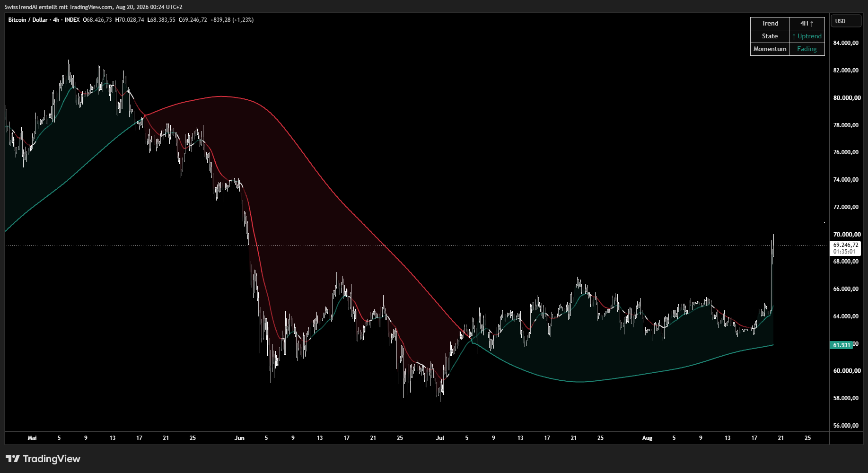Click the 70.000,00 price axis label
The width and height of the screenshot is (868, 473).
coord(846,235)
